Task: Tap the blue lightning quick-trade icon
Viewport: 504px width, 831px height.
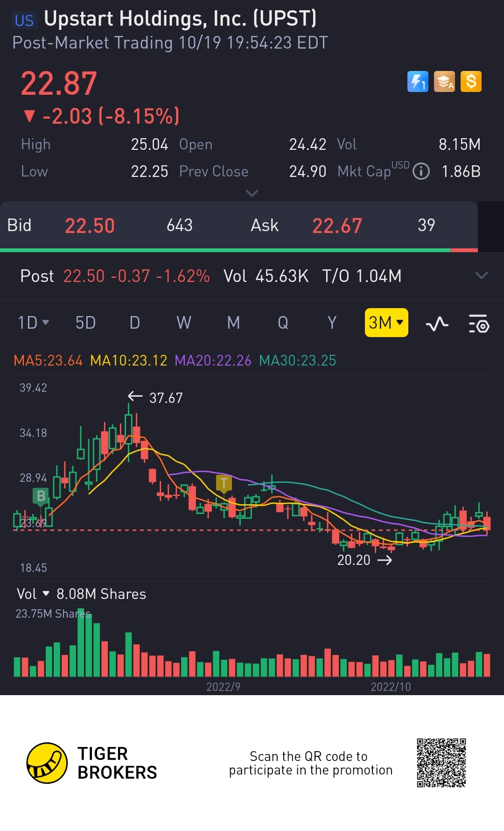Action: click(418, 82)
